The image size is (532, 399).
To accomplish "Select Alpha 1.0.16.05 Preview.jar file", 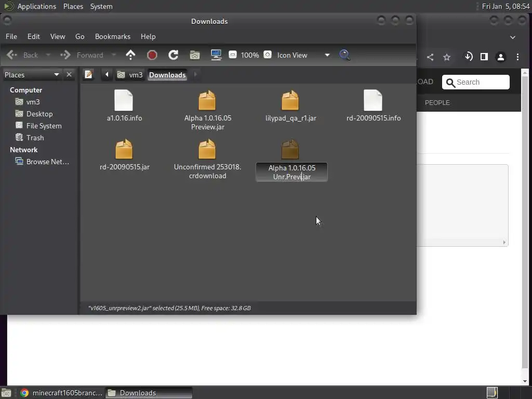I will [208, 110].
